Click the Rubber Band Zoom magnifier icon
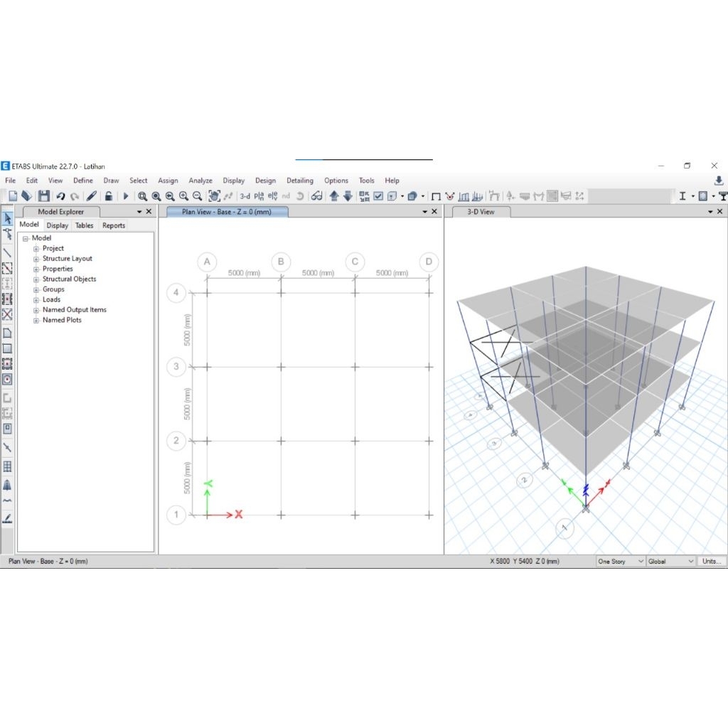 pyautogui.click(x=142, y=196)
